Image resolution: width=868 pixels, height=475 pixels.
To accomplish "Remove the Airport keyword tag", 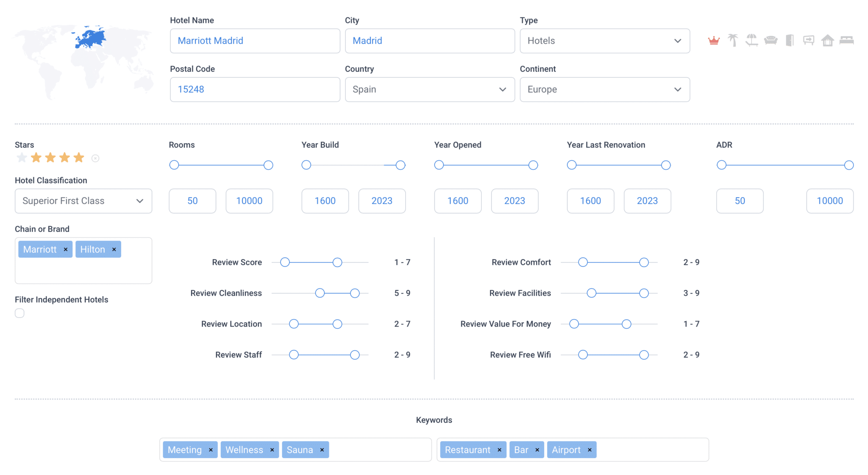I will pyautogui.click(x=589, y=450).
